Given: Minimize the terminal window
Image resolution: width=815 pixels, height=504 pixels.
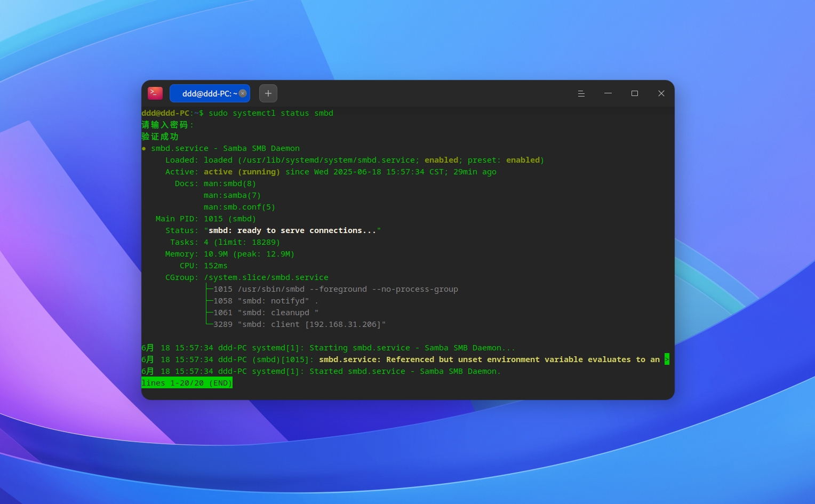Looking at the screenshot, I should tap(608, 93).
